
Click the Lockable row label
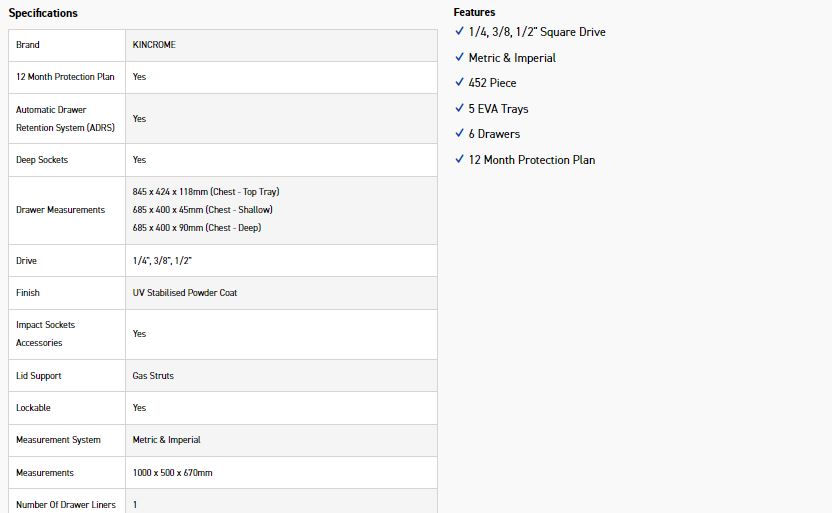(33, 408)
